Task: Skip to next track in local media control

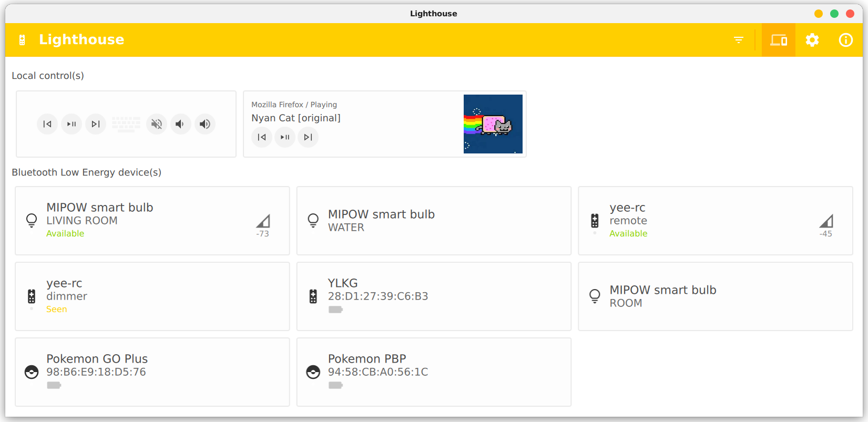Action: 96,124
